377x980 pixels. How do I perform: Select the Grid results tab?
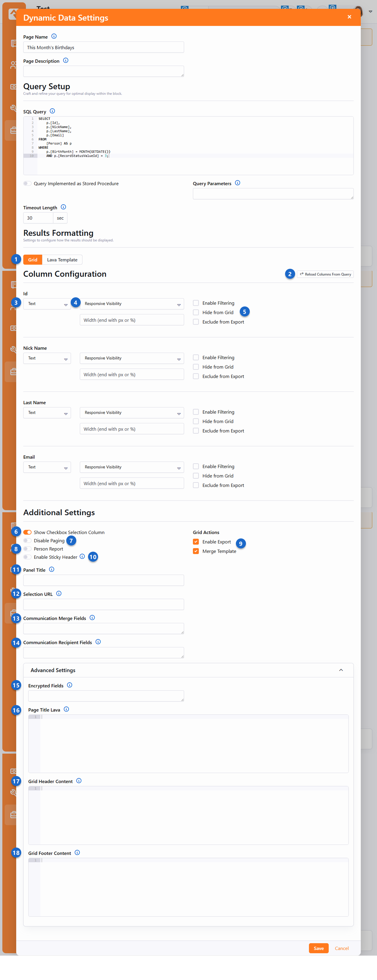click(x=33, y=260)
